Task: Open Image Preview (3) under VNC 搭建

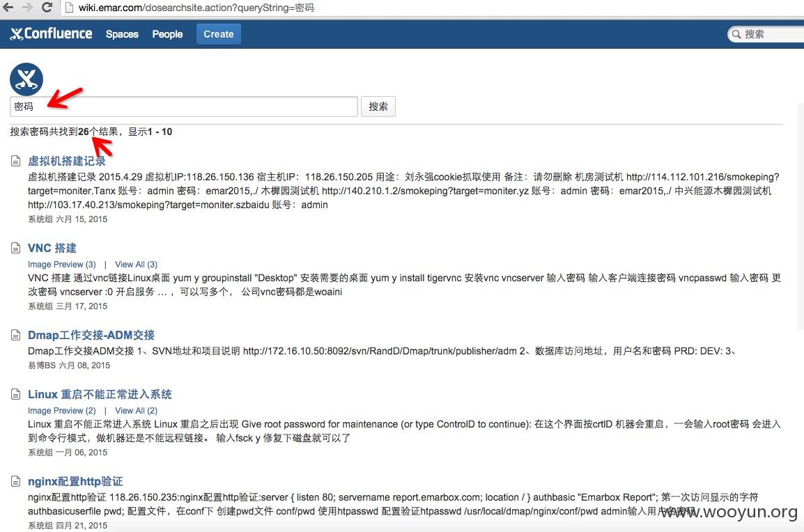Action: (x=61, y=265)
